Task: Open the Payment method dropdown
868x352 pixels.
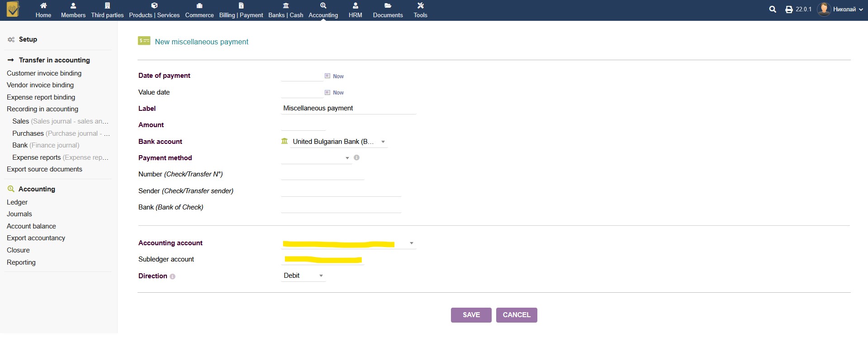Action: [x=347, y=158]
